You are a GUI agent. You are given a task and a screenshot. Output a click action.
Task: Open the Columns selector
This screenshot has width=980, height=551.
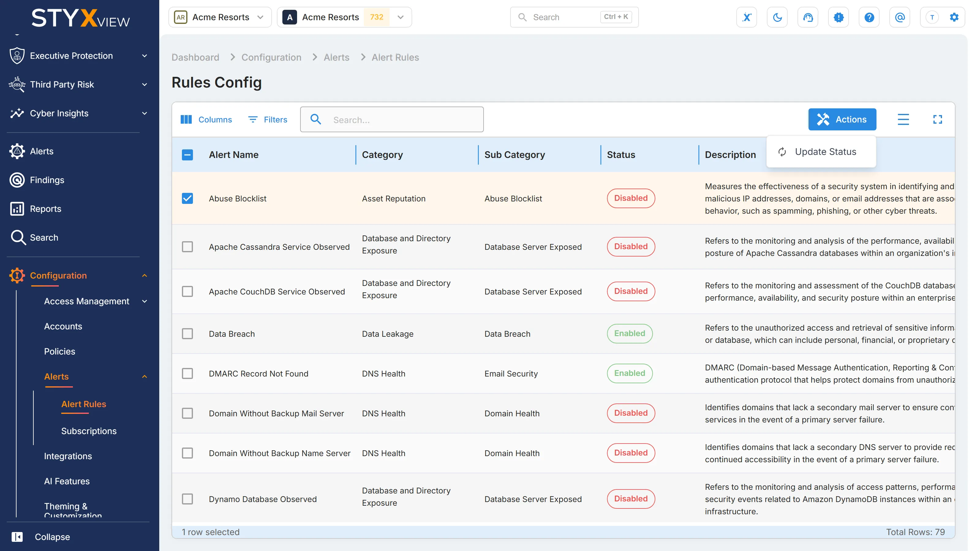pos(206,119)
